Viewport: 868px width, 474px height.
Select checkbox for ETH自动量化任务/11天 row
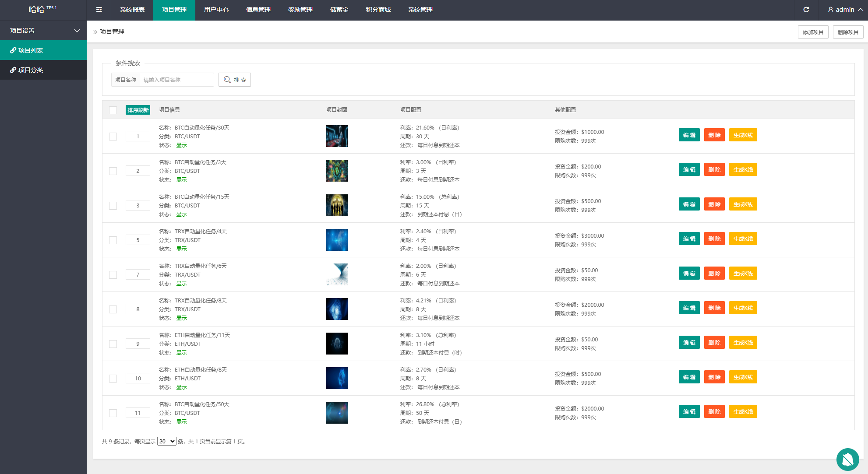(x=113, y=344)
